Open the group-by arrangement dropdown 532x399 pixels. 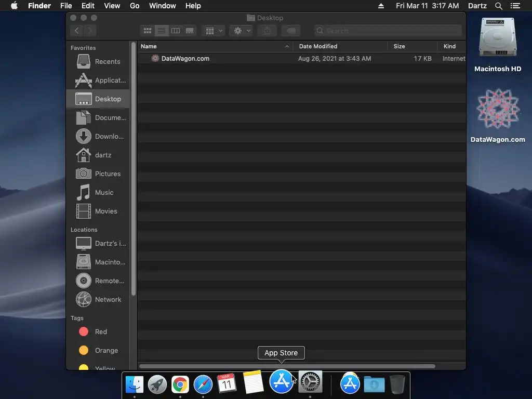point(214,31)
